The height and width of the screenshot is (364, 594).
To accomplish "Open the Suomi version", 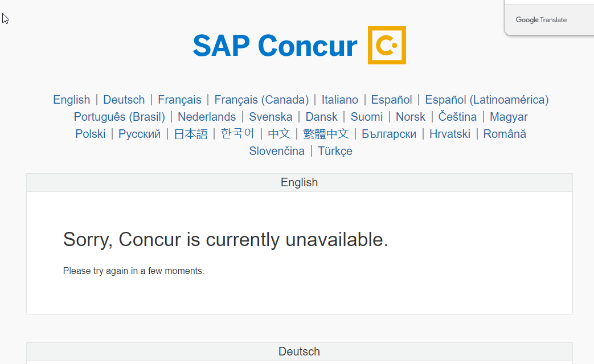I will (366, 116).
